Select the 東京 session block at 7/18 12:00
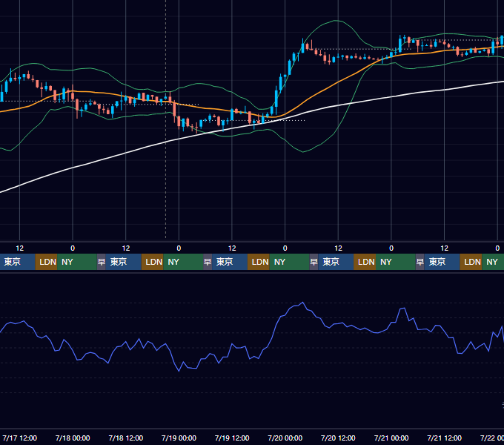This screenshot has height=445, width=504. [124, 262]
